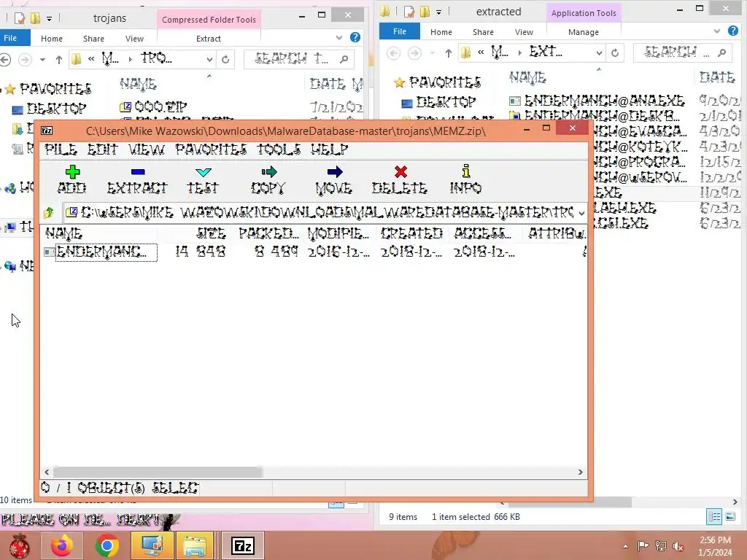Open the 7-Zip Favorites menu

tap(211, 149)
